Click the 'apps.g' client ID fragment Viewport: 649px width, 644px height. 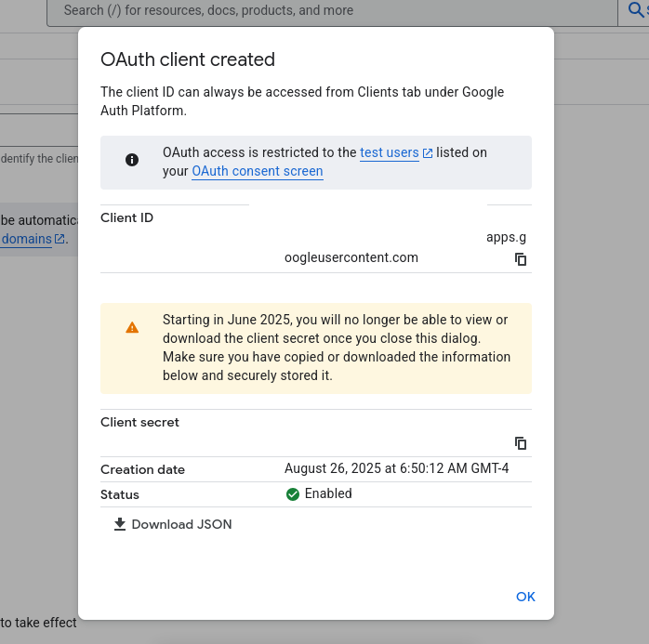click(506, 237)
